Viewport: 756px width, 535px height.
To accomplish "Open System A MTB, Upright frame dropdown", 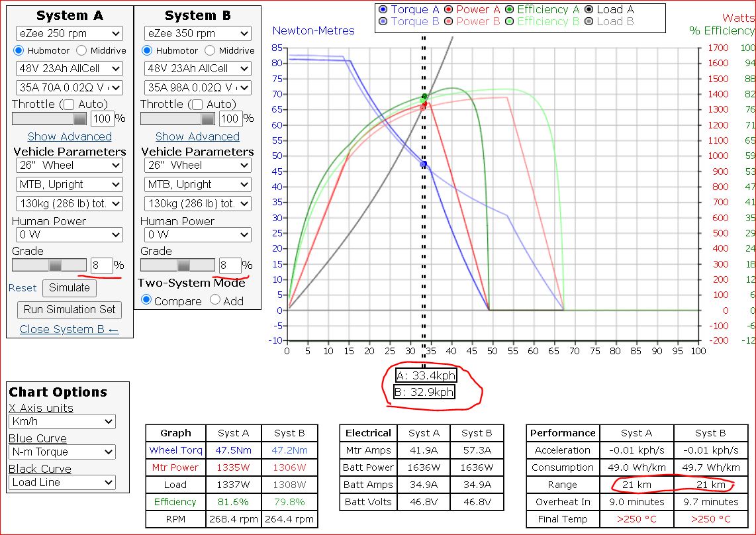I will pos(70,184).
